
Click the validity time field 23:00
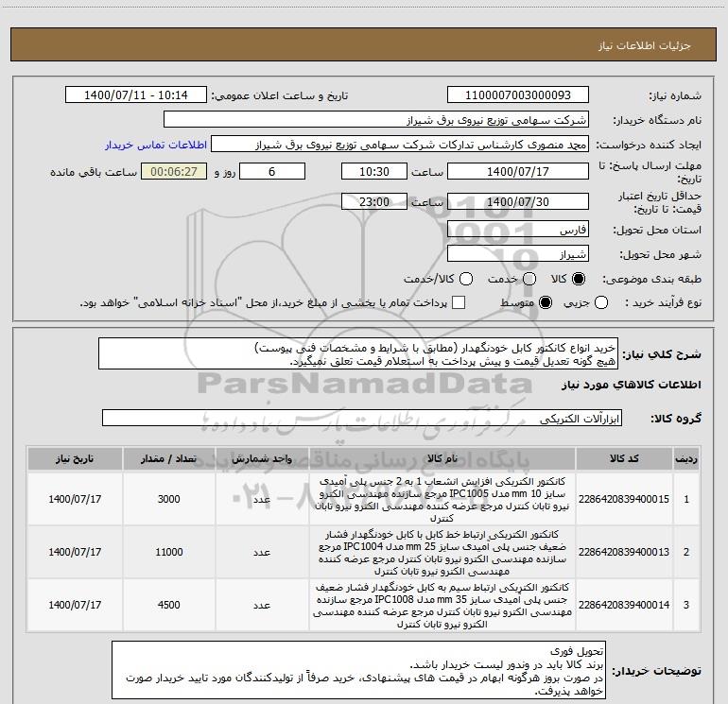[x=374, y=202]
